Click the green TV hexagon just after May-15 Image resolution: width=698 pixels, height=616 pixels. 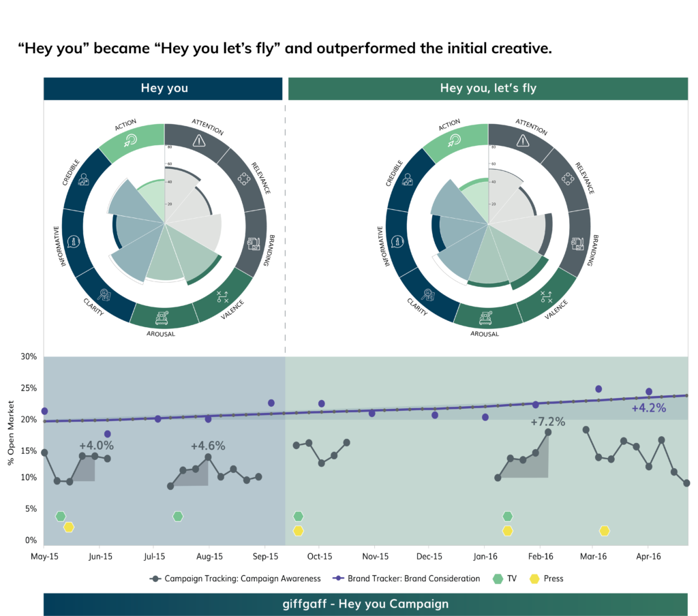61,517
